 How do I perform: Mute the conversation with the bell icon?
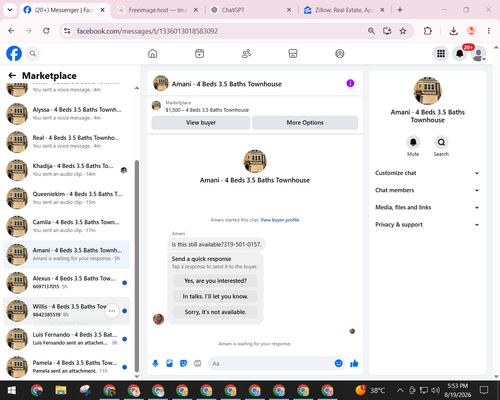click(x=413, y=143)
